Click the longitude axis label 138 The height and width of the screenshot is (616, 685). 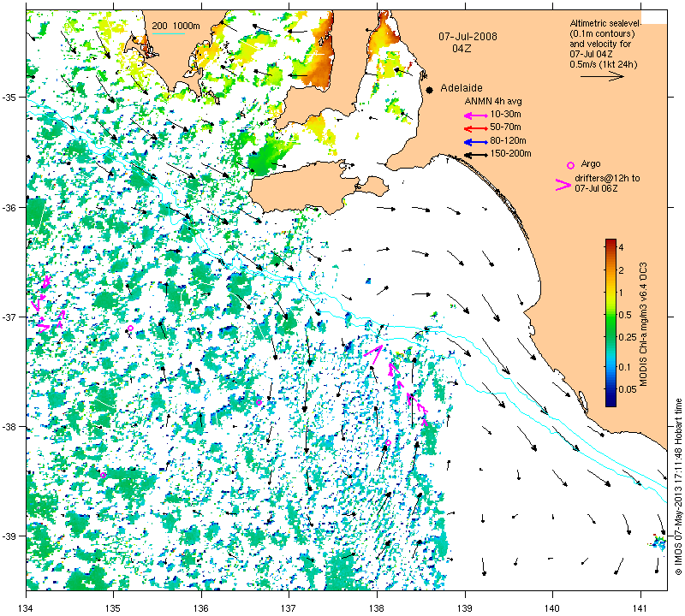pyautogui.click(x=377, y=607)
